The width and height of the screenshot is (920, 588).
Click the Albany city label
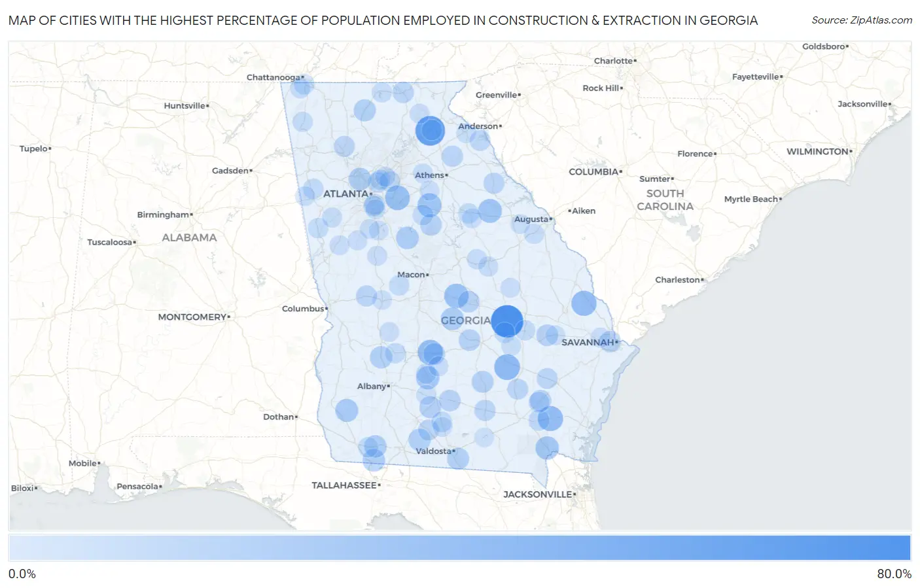pos(371,387)
